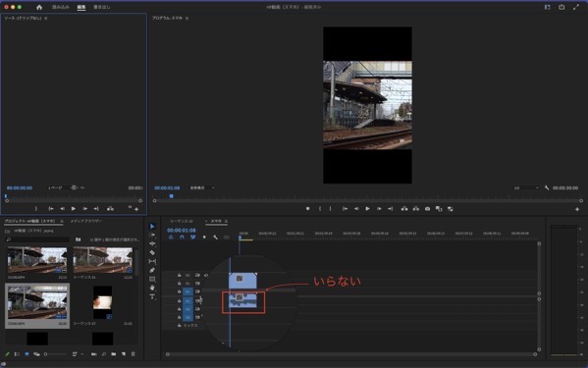Screen dimensions: 588x368
Task: Play the program monitor video
Action: [367, 209]
